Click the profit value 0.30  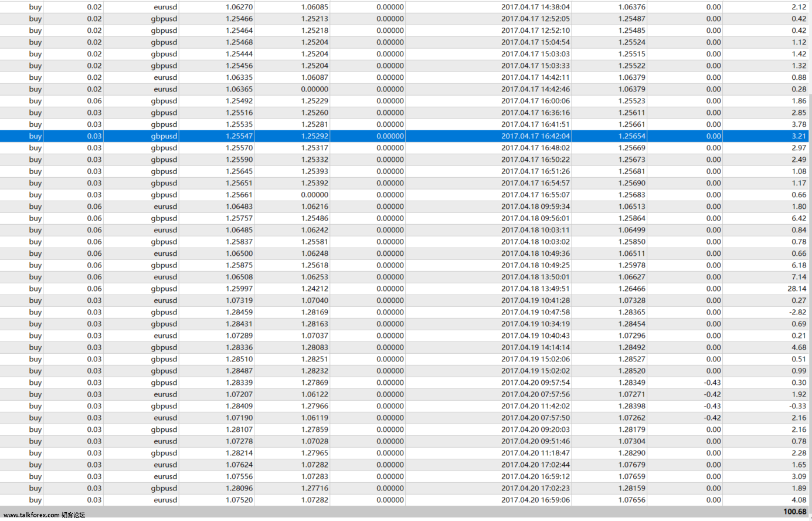(x=799, y=383)
